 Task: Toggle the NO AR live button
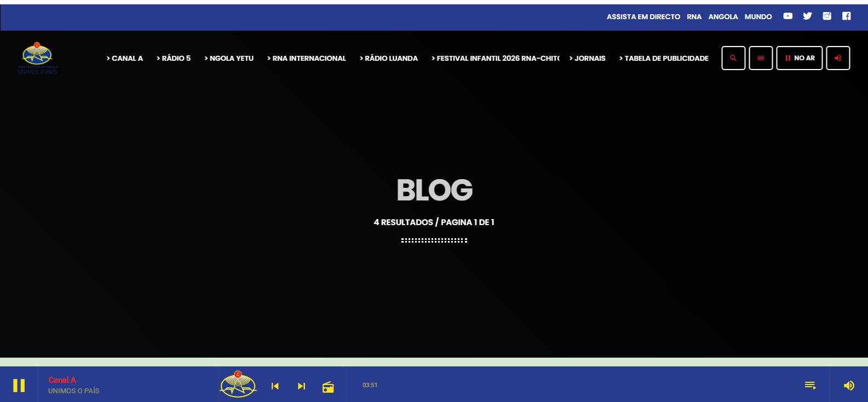(800, 58)
